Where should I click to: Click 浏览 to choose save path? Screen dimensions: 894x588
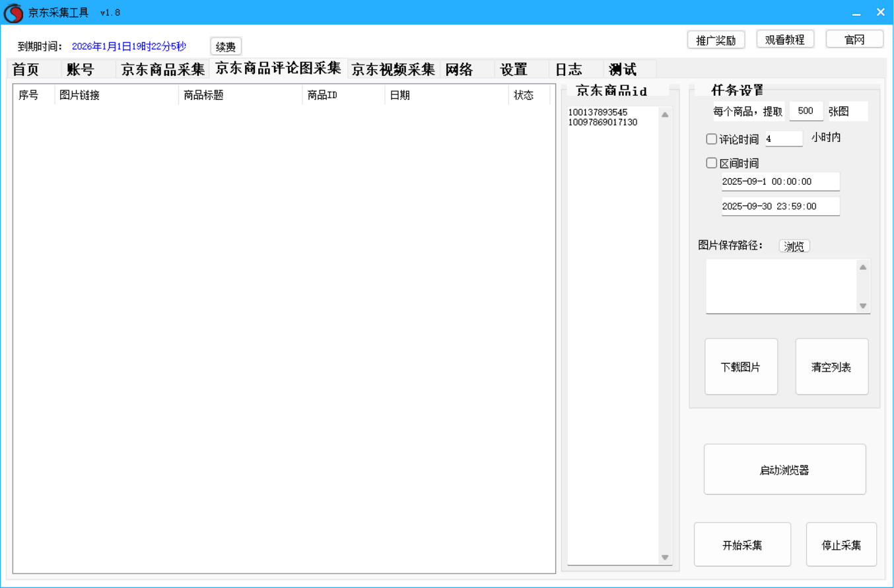[x=794, y=246]
